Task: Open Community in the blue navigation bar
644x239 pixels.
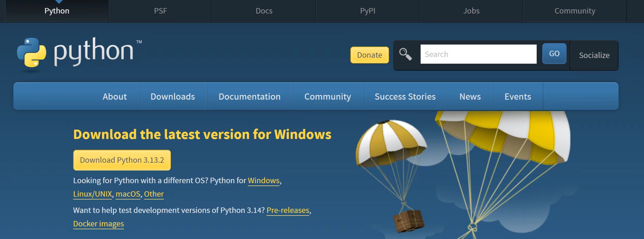Action: point(328,96)
